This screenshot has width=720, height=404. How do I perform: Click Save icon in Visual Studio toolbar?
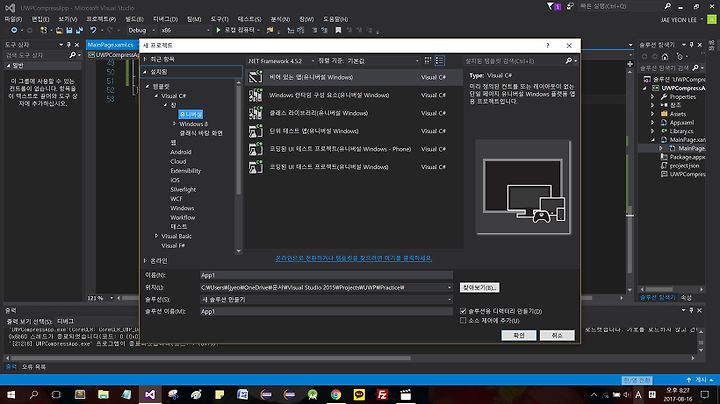[69, 30]
